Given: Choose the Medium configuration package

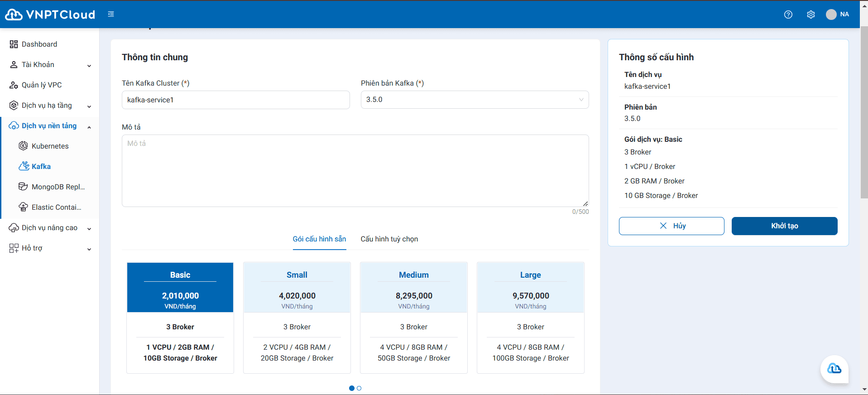Looking at the screenshot, I should coord(413,317).
